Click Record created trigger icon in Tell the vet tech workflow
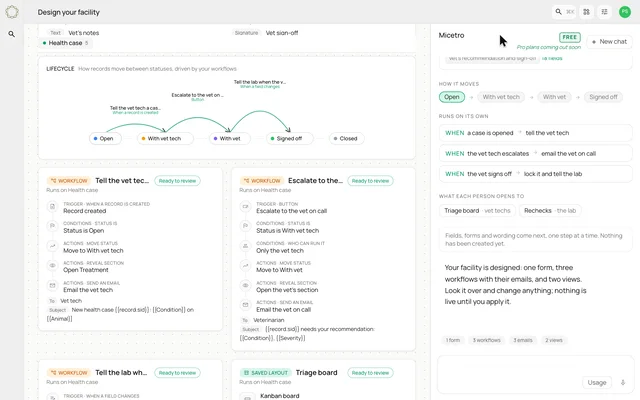 [52, 207]
